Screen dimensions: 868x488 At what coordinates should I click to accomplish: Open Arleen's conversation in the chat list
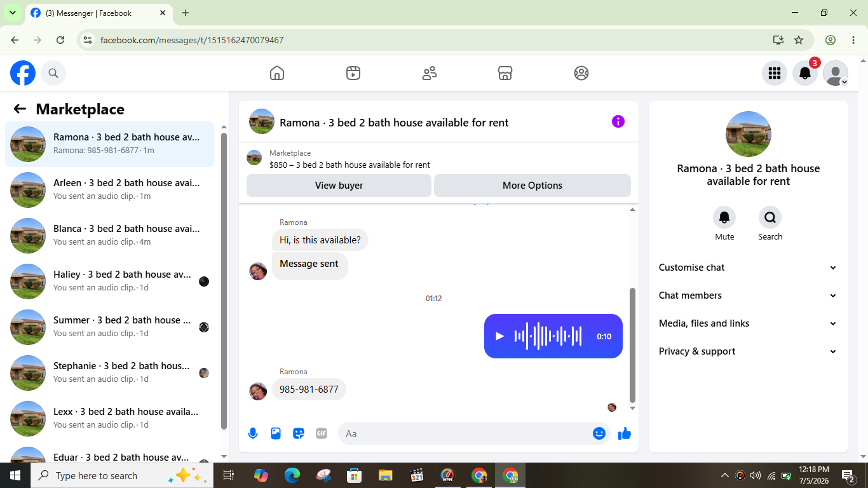click(x=110, y=190)
